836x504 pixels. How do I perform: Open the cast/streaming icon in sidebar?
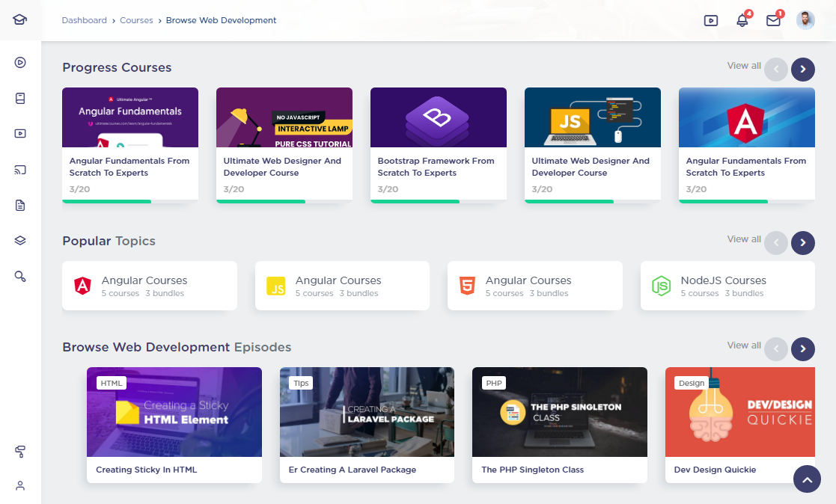[20, 170]
